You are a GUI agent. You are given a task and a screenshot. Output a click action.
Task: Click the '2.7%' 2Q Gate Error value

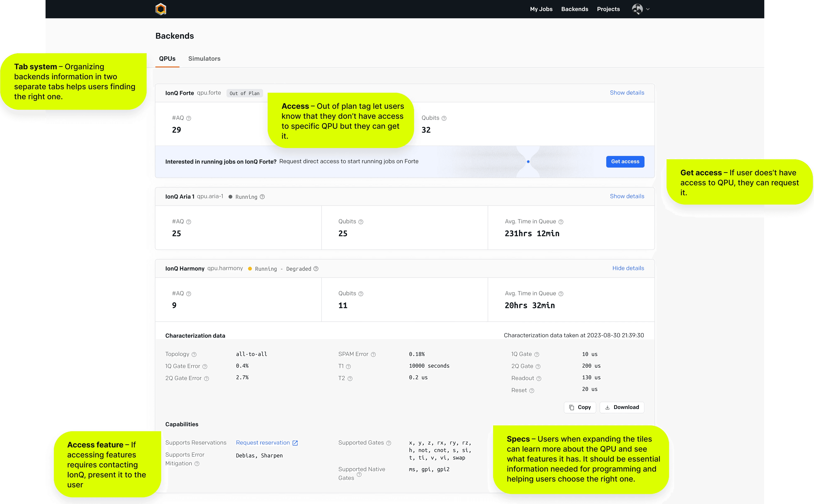tap(242, 377)
